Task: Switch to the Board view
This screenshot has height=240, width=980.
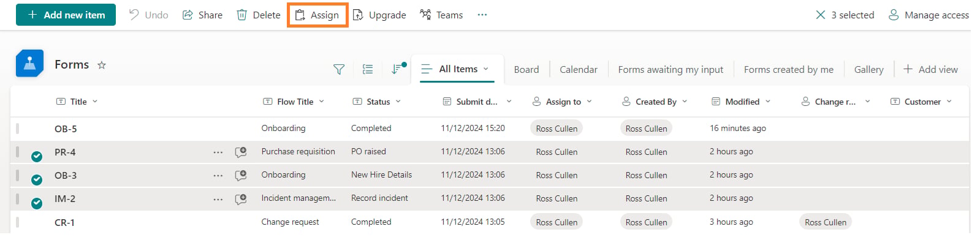Action: coord(526,70)
